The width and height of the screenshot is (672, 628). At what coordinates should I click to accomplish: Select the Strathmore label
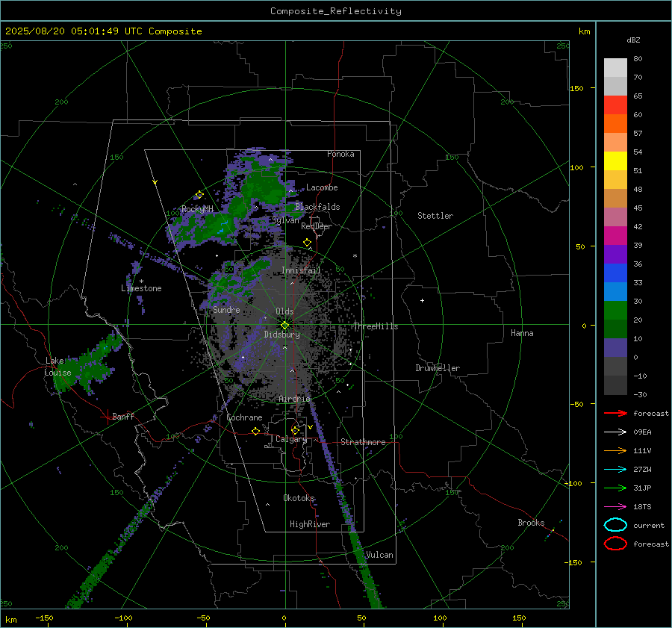(363, 442)
